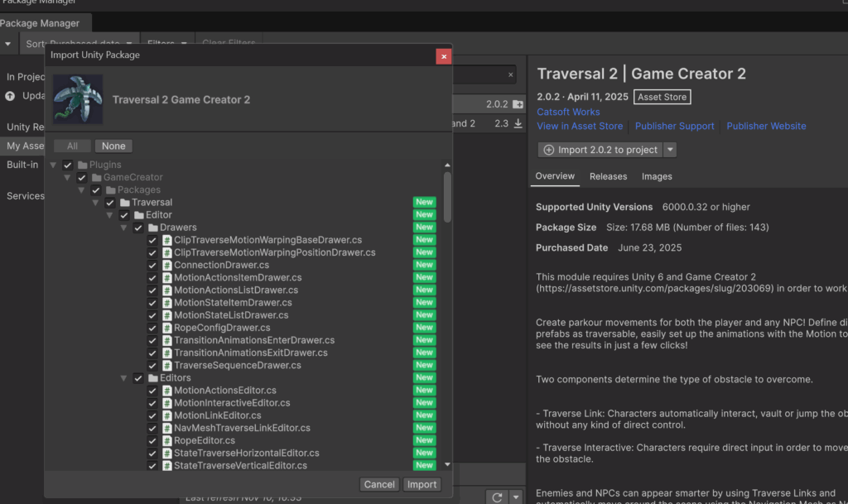This screenshot has height=504, width=848.
Task: Click the download icon beside version 2.3
Action: pos(518,123)
